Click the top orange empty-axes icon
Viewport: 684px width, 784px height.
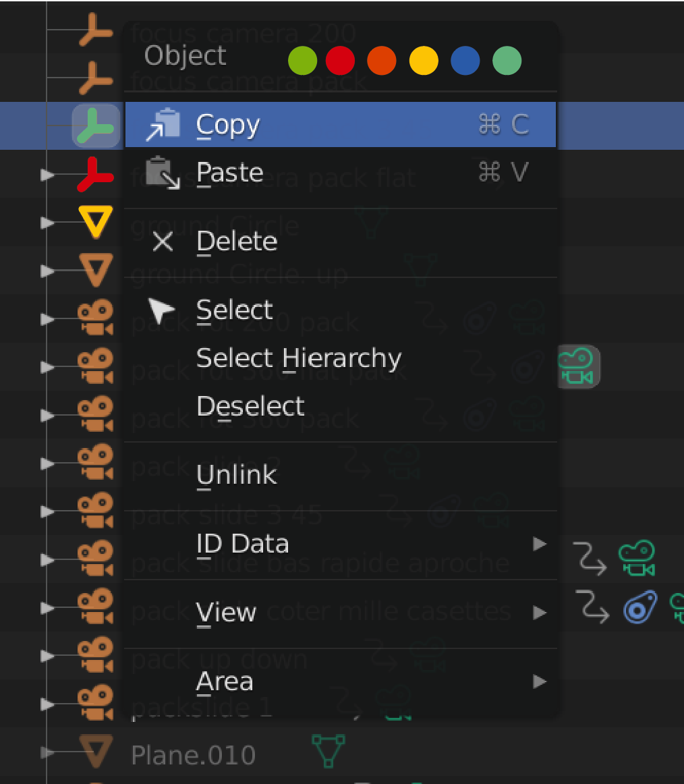[x=96, y=30]
